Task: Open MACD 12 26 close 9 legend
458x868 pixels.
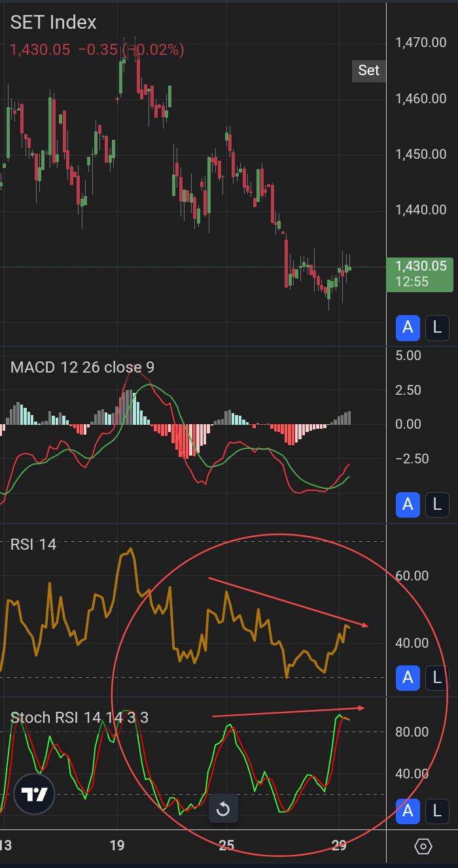Action: pos(82,367)
